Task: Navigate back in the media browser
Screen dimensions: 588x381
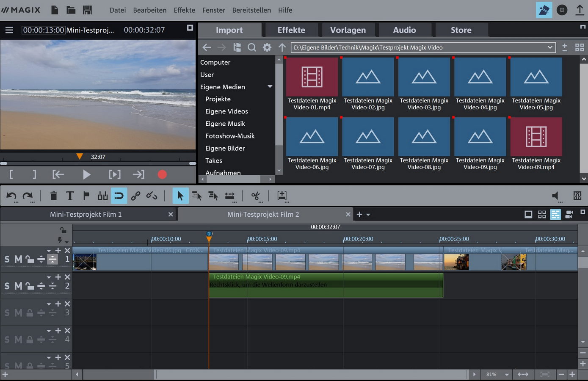Action: pyautogui.click(x=207, y=47)
